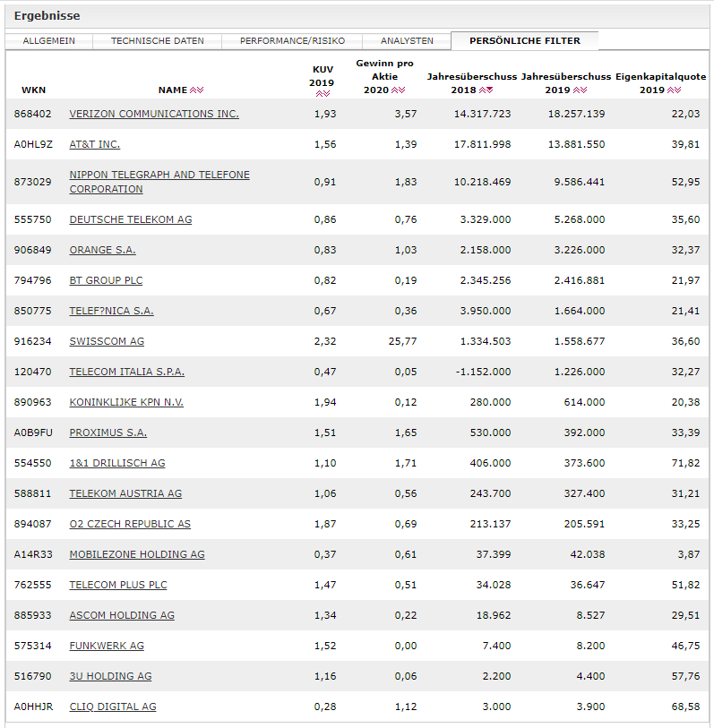Image resolution: width=714 pixels, height=728 pixels.
Task: Click WKN 885933 in Ascom row
Action: pos(34,615)
